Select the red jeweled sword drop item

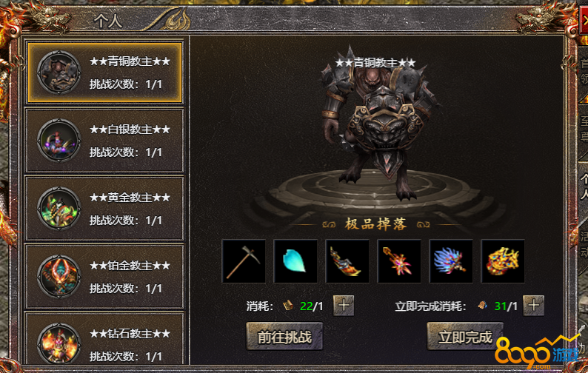tap(399, 261)
